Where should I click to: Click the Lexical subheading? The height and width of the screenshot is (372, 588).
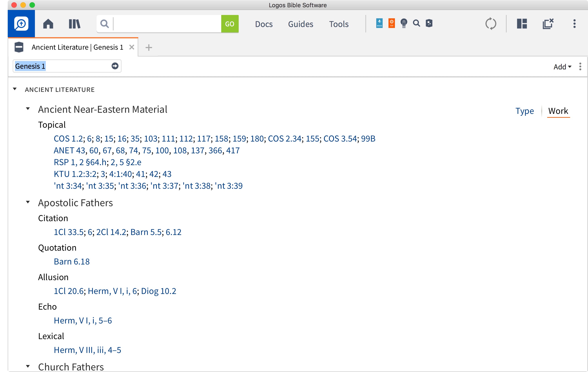51,336
